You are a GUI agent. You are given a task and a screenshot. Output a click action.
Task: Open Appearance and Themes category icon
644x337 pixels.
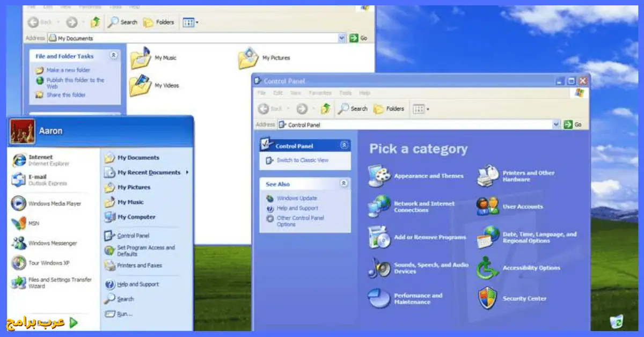[x=379, y=175]
